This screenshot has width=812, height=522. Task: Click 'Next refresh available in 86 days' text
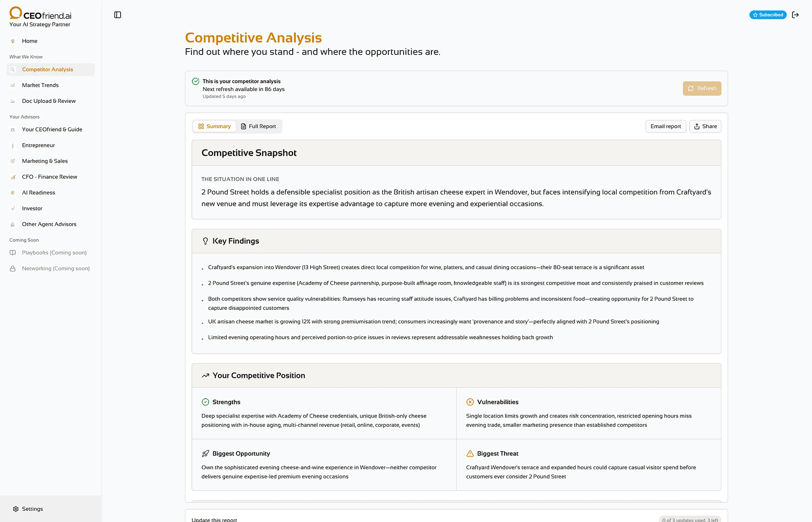pos(244,89)
